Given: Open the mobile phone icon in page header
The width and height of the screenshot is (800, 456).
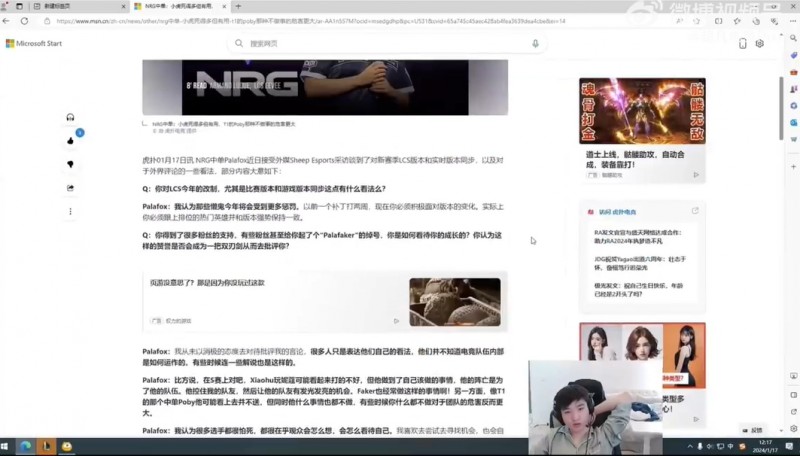Looking at the screenshot, I should (742, 44).
